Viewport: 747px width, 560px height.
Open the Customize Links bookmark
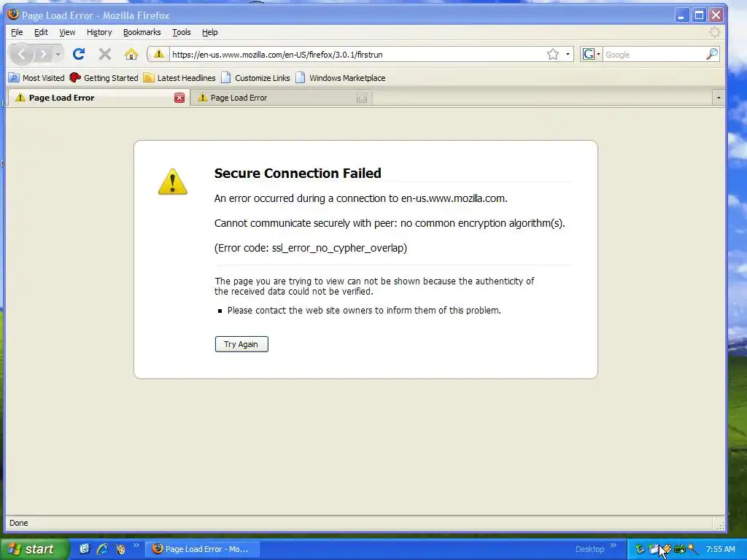point(255,77)
